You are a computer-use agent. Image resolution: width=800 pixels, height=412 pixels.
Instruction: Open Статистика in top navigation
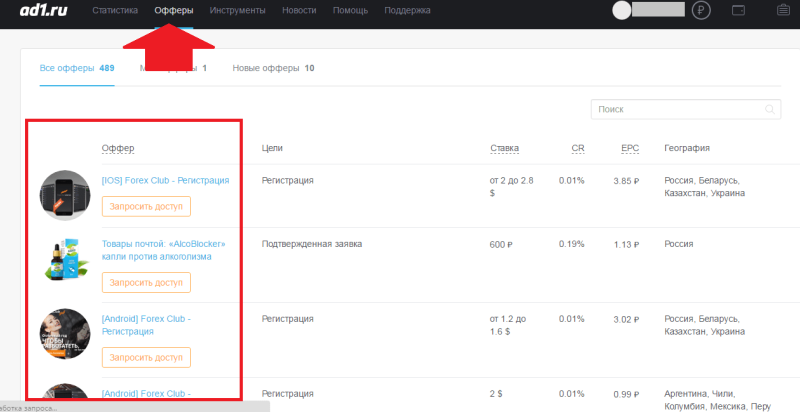pyautogui.click(x=115, y=10)
